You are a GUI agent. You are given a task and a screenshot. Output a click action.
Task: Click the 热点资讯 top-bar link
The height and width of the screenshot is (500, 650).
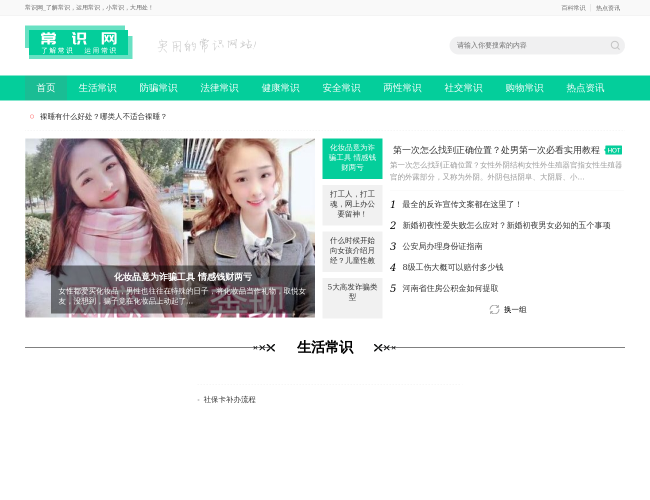coord(608,8)
